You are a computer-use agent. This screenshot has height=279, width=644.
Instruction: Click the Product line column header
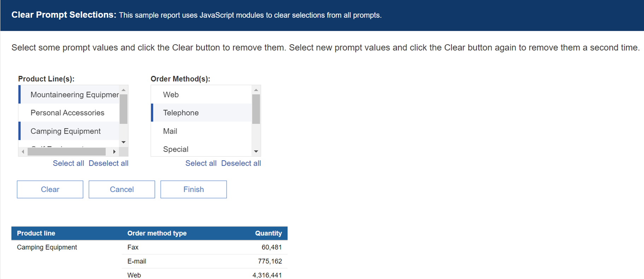(36, 233)
